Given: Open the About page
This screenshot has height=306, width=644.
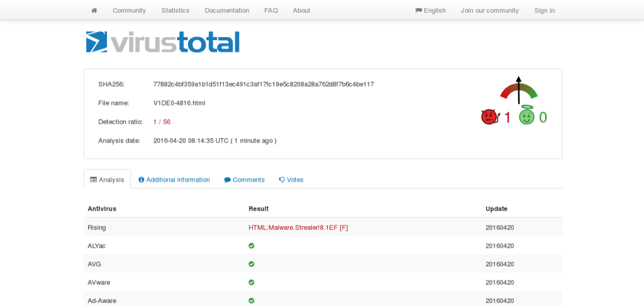Looking at the screenshot, I should 301,11.
